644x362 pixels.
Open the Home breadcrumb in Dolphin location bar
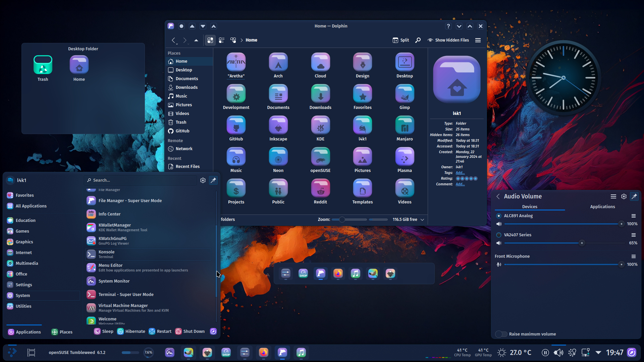tap(251, 40)
